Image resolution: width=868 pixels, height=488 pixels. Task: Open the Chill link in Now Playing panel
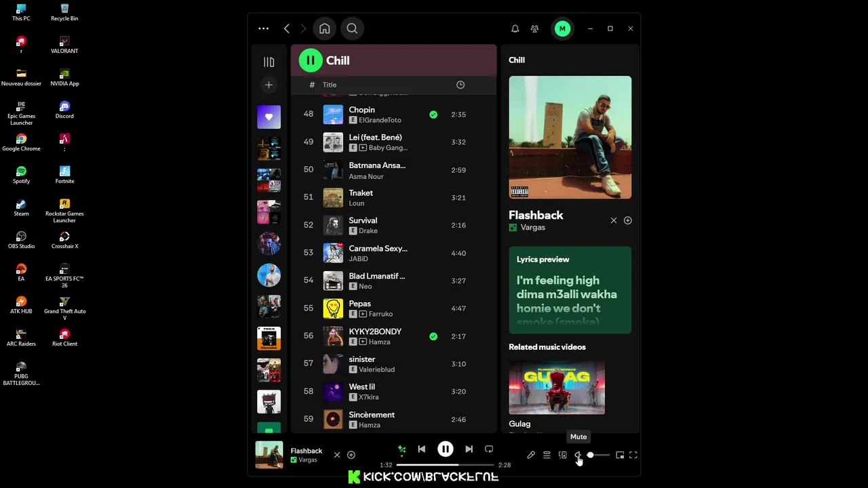[x=517, y=60]
